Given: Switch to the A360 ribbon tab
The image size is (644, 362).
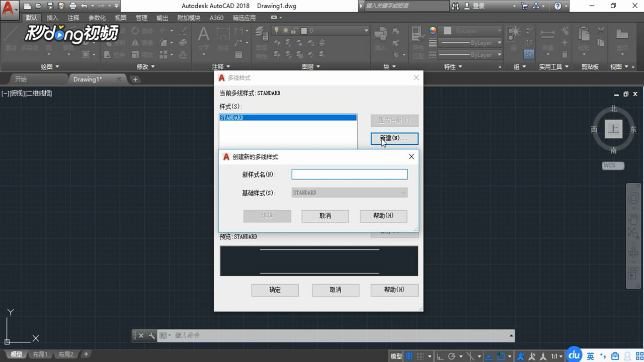Looking at the screenshot, I should [216, 18].
